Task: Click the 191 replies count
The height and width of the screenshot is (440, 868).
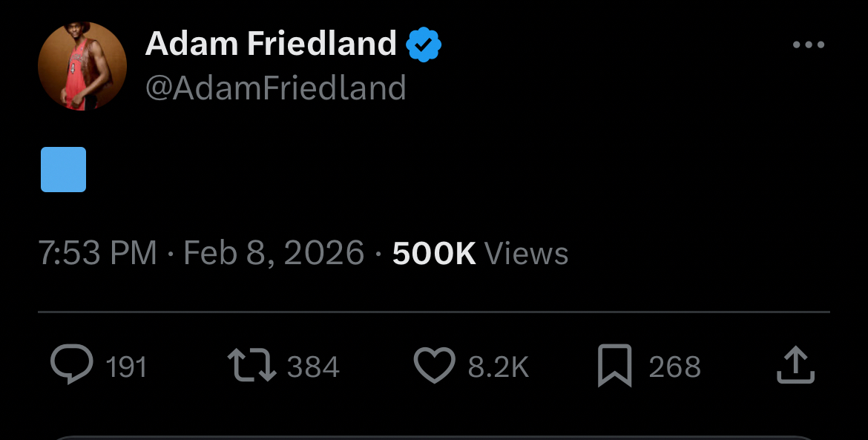Action: 126,367
